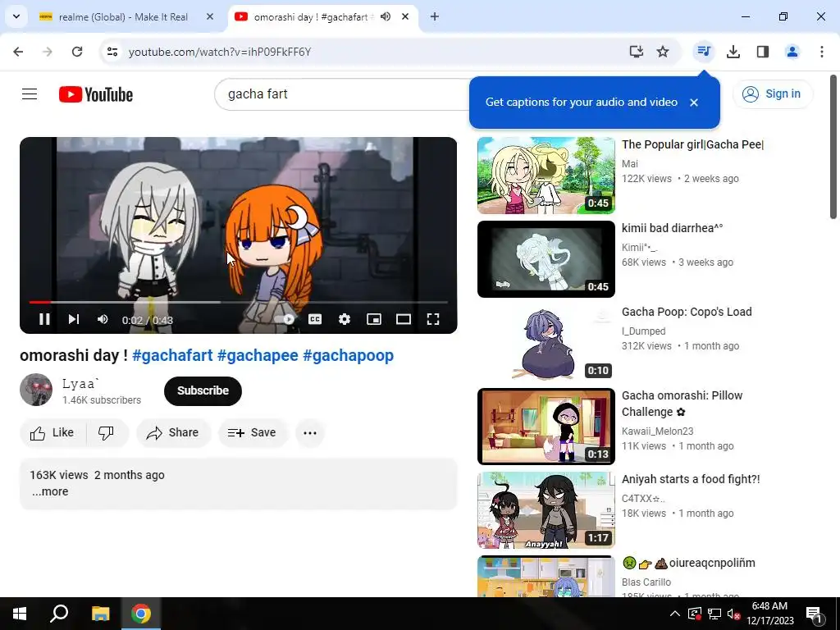Seek on the video progress bar
This screenshot has width=840, height=630.
pyautogui.click(x=239, y=302)
